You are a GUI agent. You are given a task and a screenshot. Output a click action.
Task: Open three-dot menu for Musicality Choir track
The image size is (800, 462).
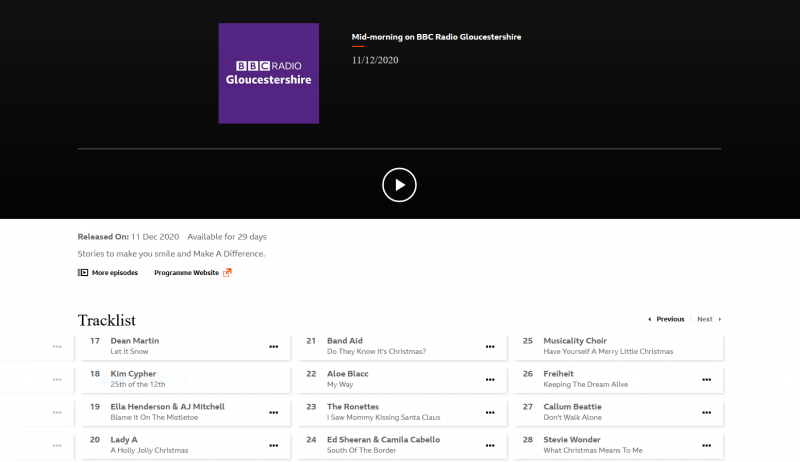pyautogui.click(x=706, y=347)
